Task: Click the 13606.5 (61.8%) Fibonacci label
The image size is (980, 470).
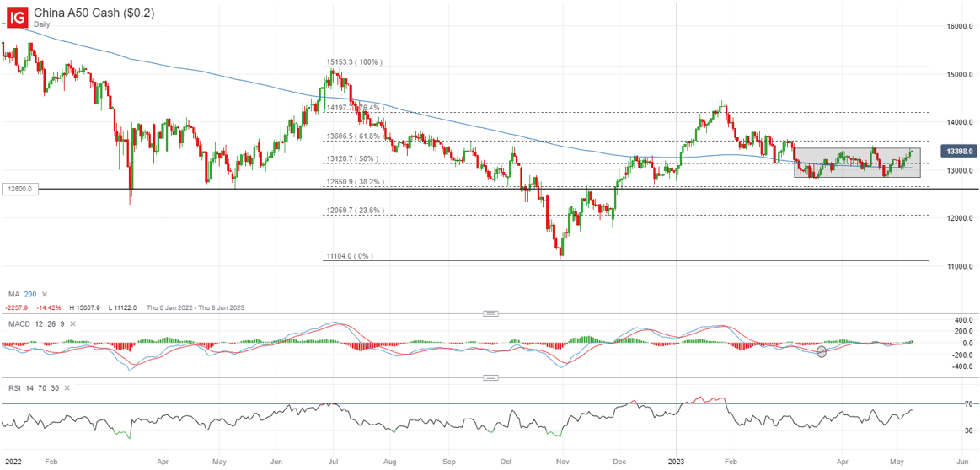Action: [355, 136]
